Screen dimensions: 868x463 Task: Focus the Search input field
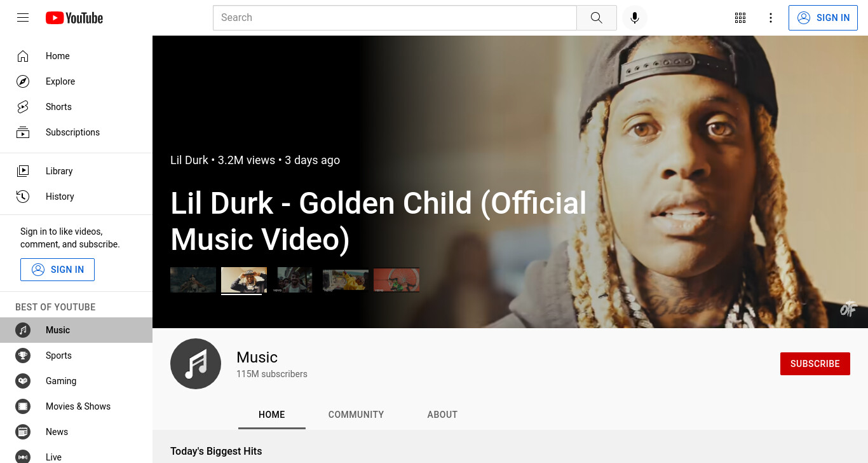point(395,18)
